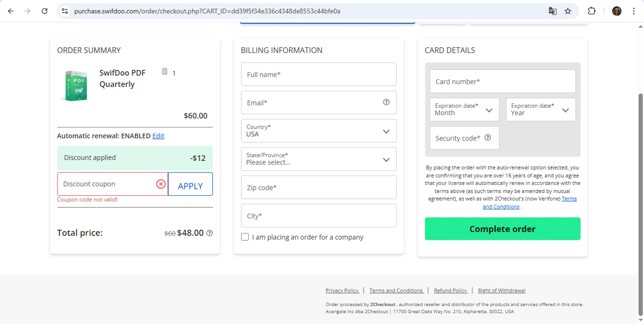
Task: Click the Complete order button
Action: (x=502, y=229)
